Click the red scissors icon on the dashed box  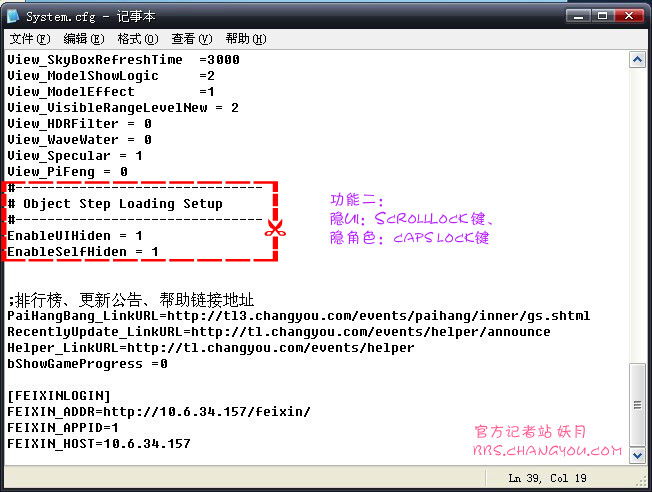tap(275, 230)
